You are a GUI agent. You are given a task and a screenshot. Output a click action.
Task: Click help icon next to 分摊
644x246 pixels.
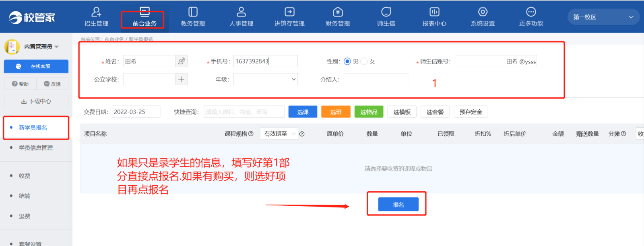(623, 134)
